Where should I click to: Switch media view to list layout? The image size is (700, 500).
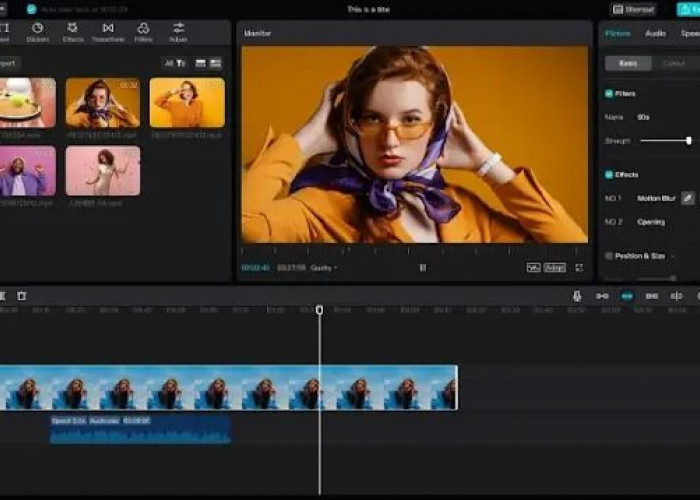coord(201,63)
